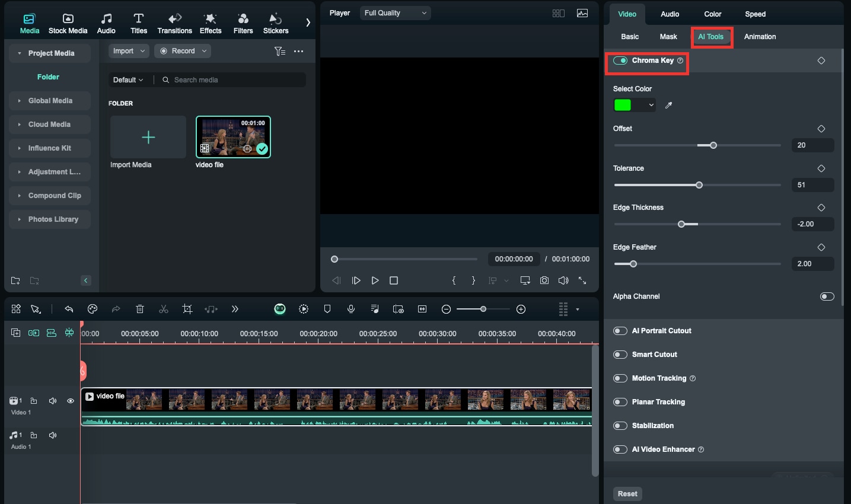Add a marker with the shield icon
The width and height of the screenshot is (851, 504).
tap(327, 309)
